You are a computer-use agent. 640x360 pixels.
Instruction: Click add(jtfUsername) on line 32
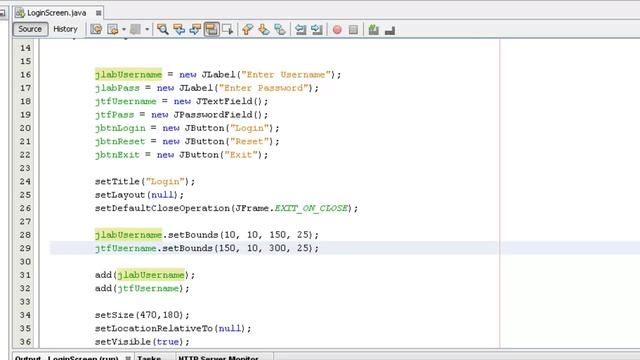click(142, 289)
